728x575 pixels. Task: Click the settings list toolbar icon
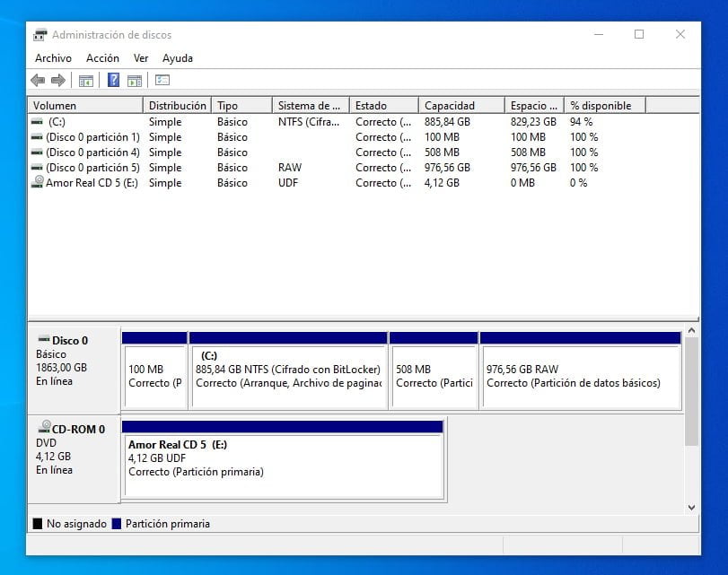[x=162, y=81]
